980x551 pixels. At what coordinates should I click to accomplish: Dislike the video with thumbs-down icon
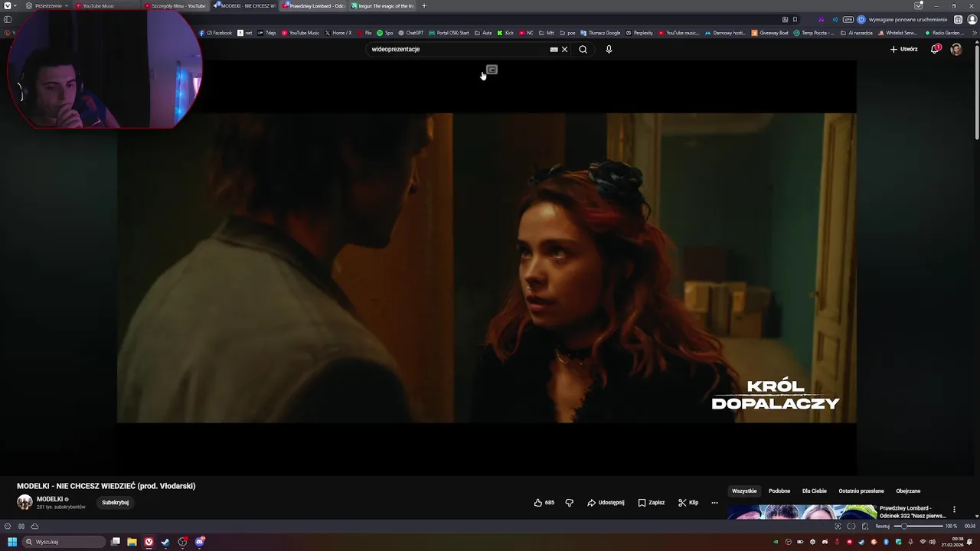point(569,503)
